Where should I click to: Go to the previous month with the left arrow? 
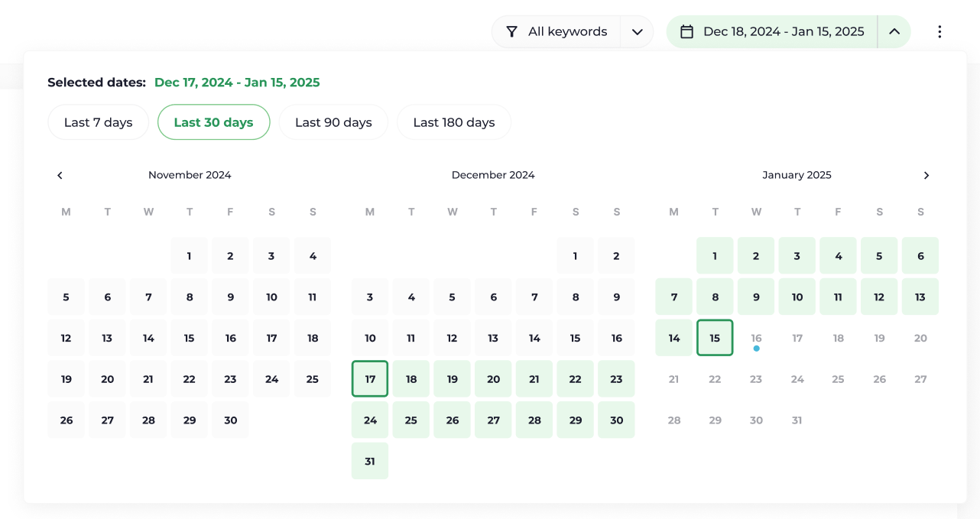[x=60, y=175]
